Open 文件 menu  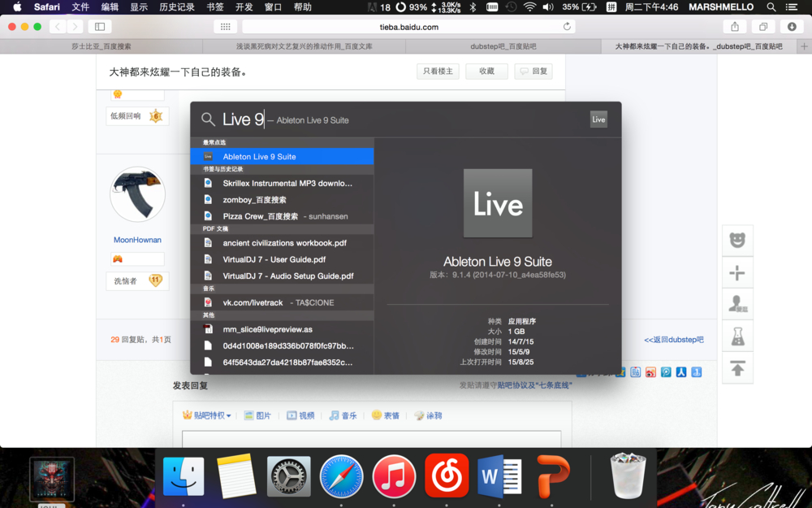[80, 7]
